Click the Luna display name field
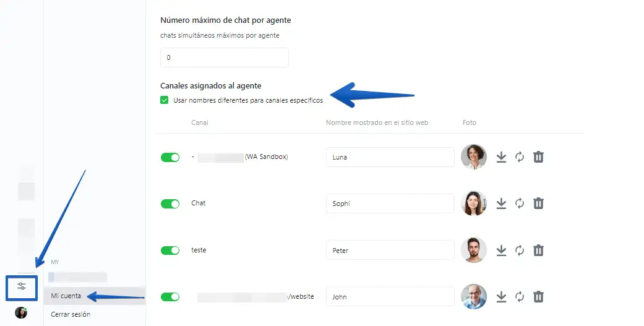Screen dimensions: 644x326 pos(390,157)
